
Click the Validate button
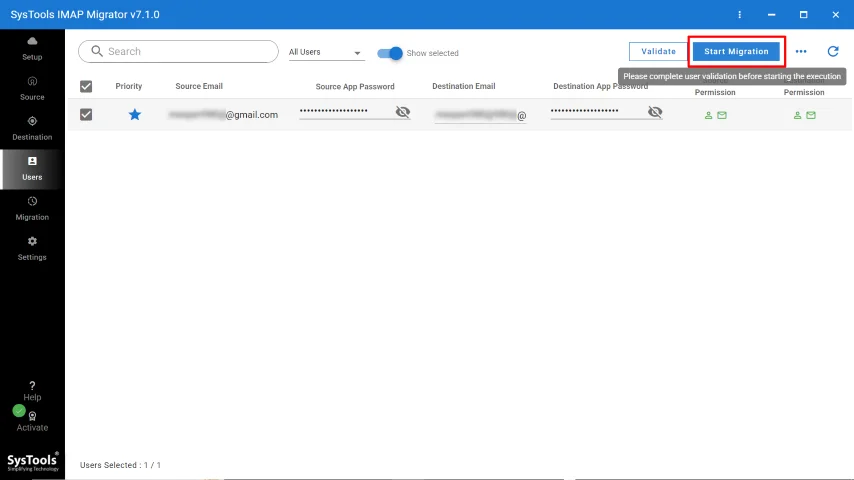click(658, 51)
